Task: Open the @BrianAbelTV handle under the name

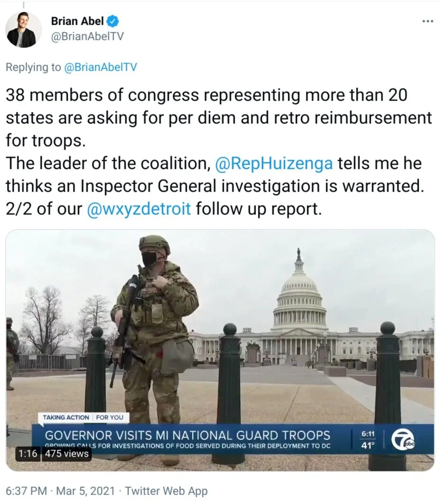Action: 87,37
